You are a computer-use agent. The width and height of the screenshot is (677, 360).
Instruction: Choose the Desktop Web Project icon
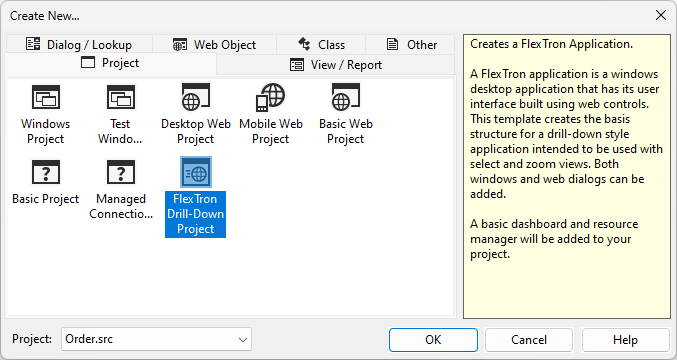(196, 97)
